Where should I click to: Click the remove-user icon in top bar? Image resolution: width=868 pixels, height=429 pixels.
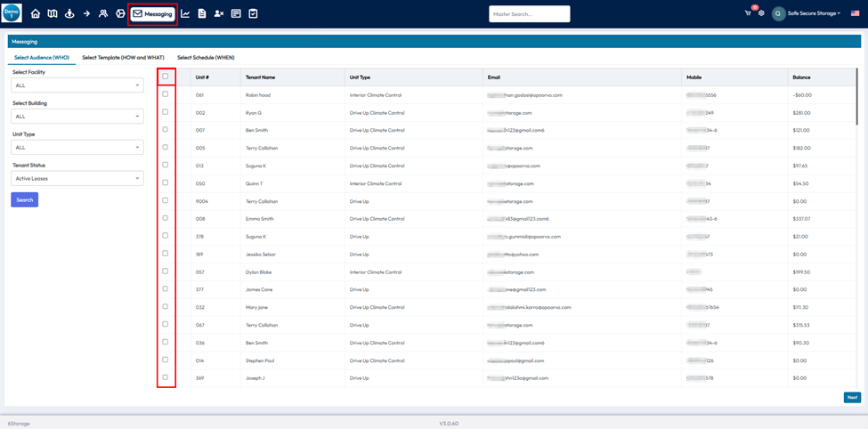219,13
